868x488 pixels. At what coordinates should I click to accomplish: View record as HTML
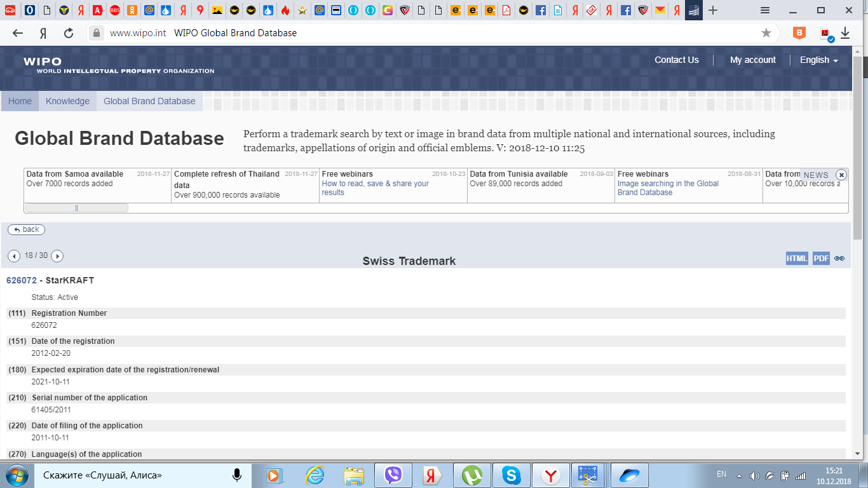point(797,258)
